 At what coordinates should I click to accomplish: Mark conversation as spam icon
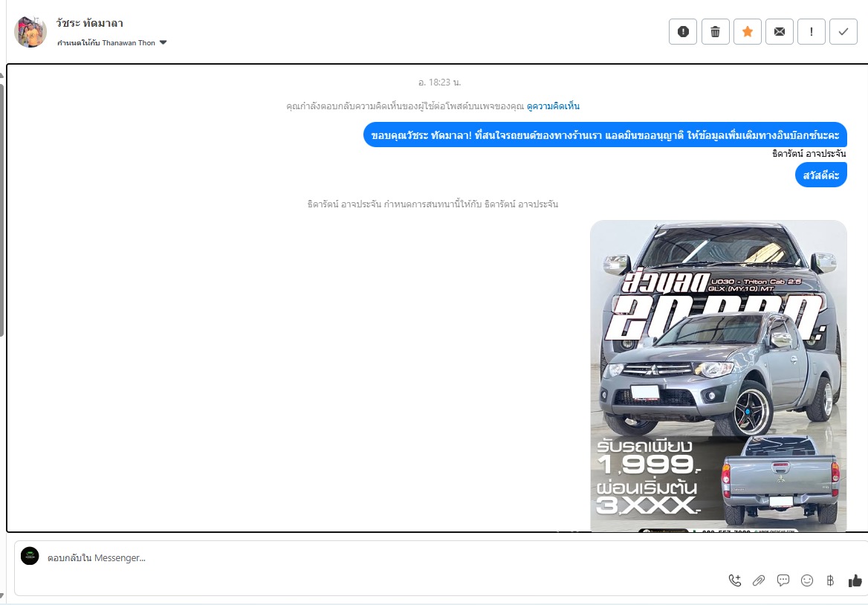[x=682, y=31]
